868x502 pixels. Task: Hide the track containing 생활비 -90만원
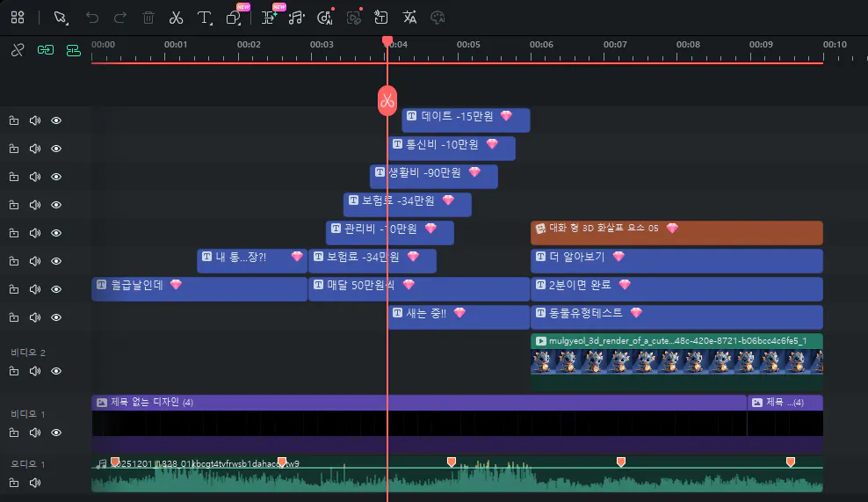(56, 177)
